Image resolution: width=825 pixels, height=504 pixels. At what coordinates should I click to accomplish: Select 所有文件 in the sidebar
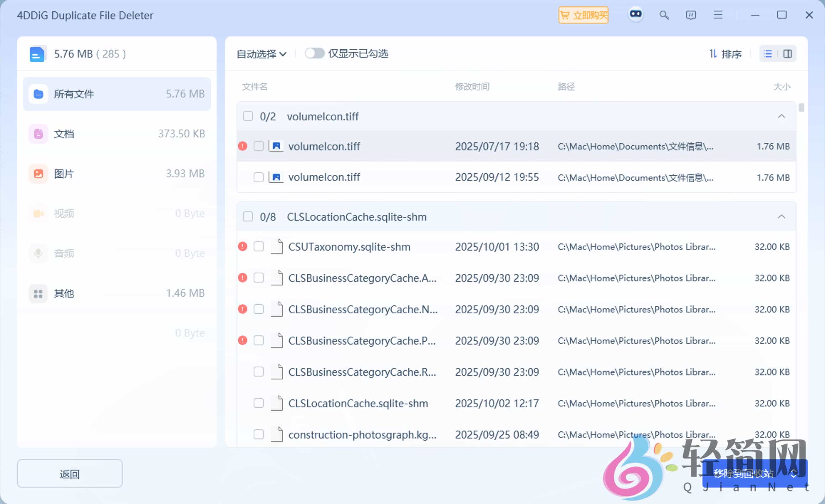pyautogui.click(x=74, y=94)
